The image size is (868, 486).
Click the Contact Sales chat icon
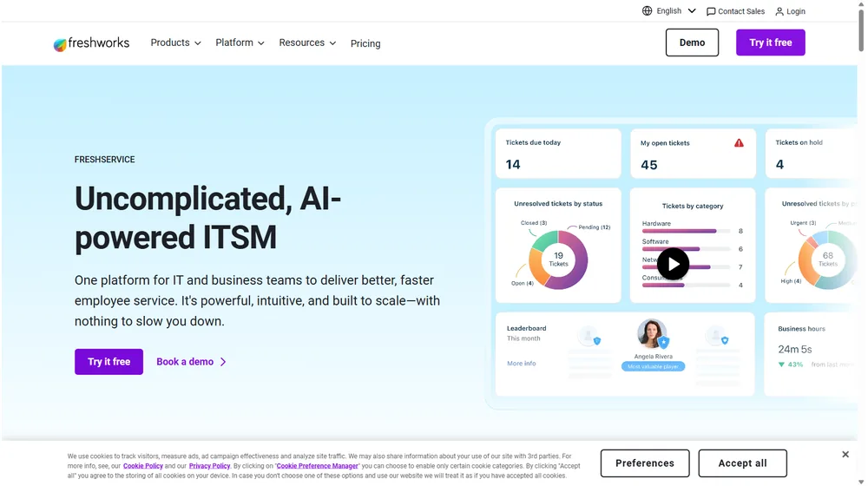pyautogui.click(x=711, y=11)
